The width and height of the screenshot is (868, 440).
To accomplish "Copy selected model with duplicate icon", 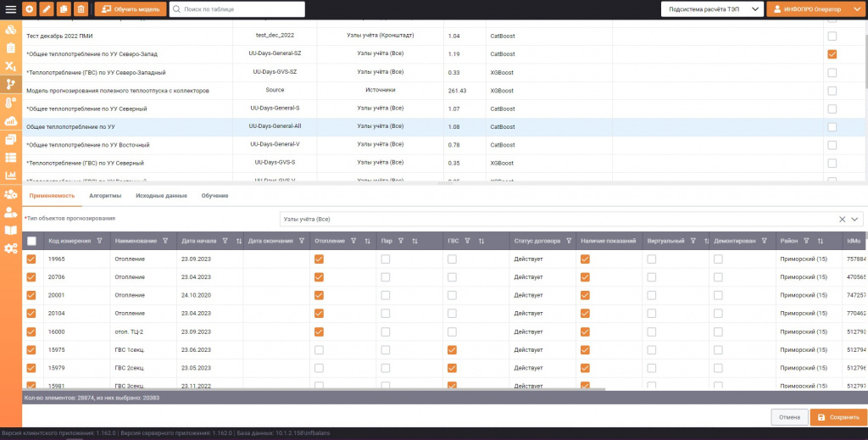I will pyautogui.click(x=64, y=9).
